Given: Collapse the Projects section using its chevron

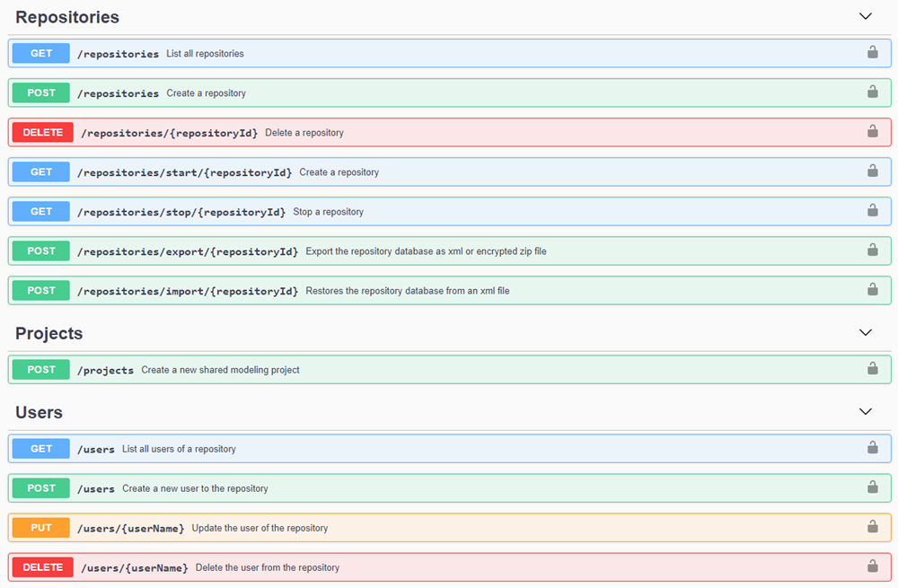Looking at the screenshot, I should pos(866,332).
